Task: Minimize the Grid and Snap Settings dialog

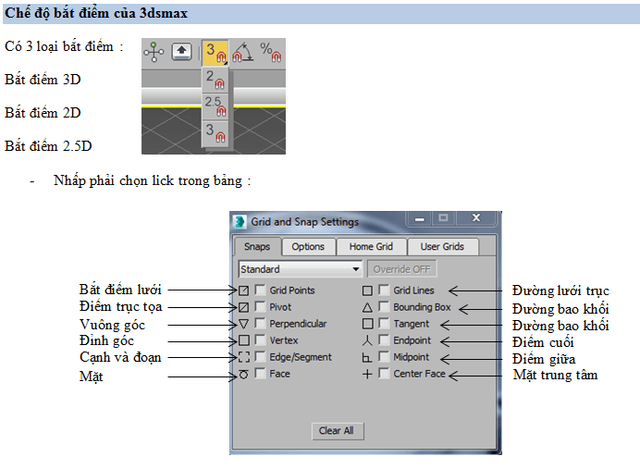Action: pos(420,219)
